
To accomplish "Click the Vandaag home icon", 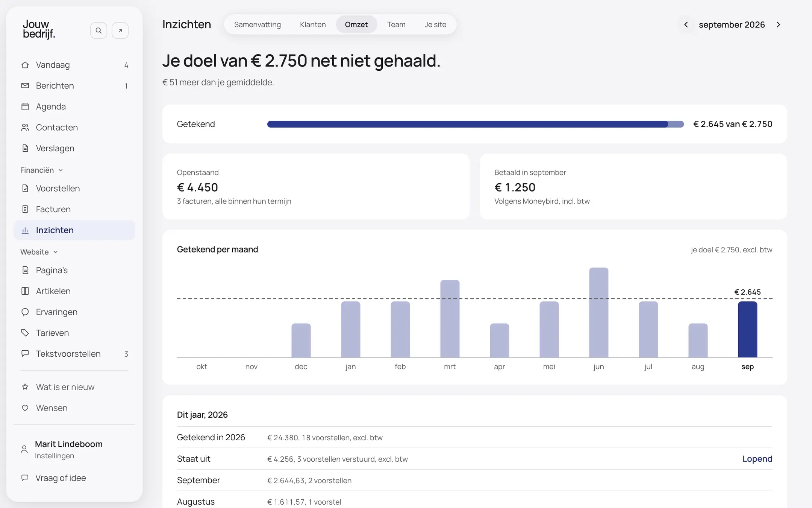I will click(25, 65).
